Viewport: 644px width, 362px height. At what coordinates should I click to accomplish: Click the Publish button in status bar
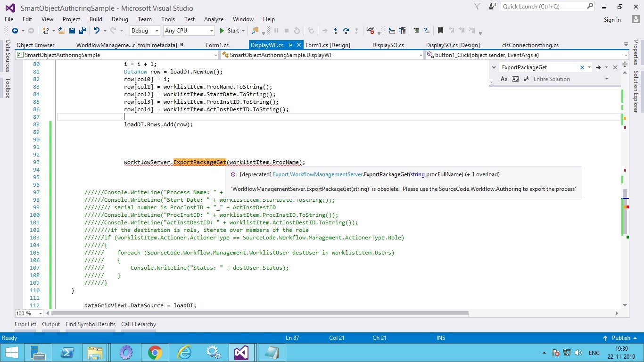tap(621, 338)
